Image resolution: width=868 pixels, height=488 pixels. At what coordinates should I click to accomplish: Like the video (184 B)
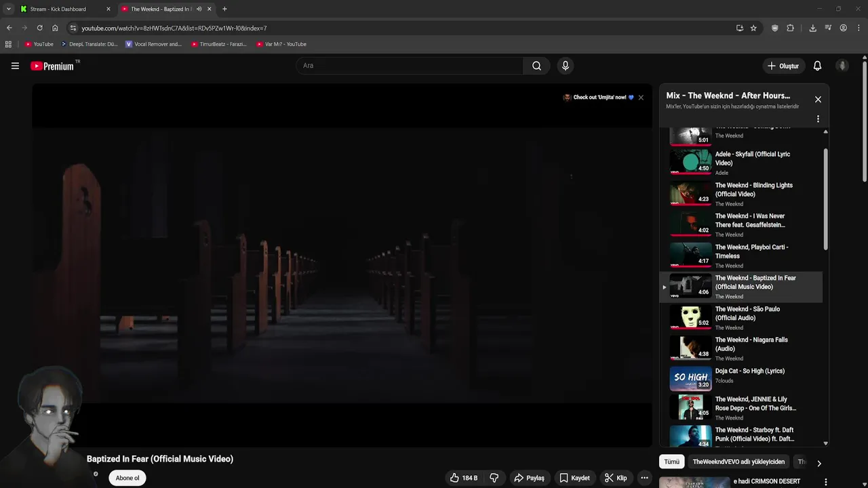(464, 478)
